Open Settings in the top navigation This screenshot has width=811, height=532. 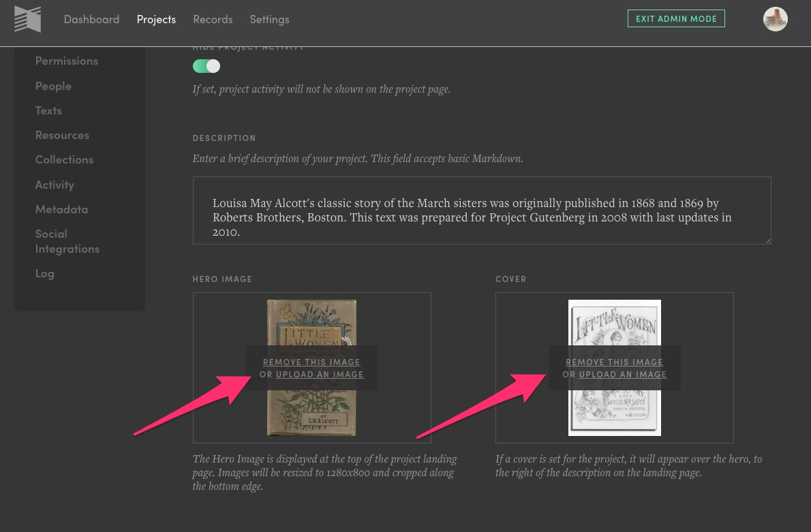[x=269, y=19]
